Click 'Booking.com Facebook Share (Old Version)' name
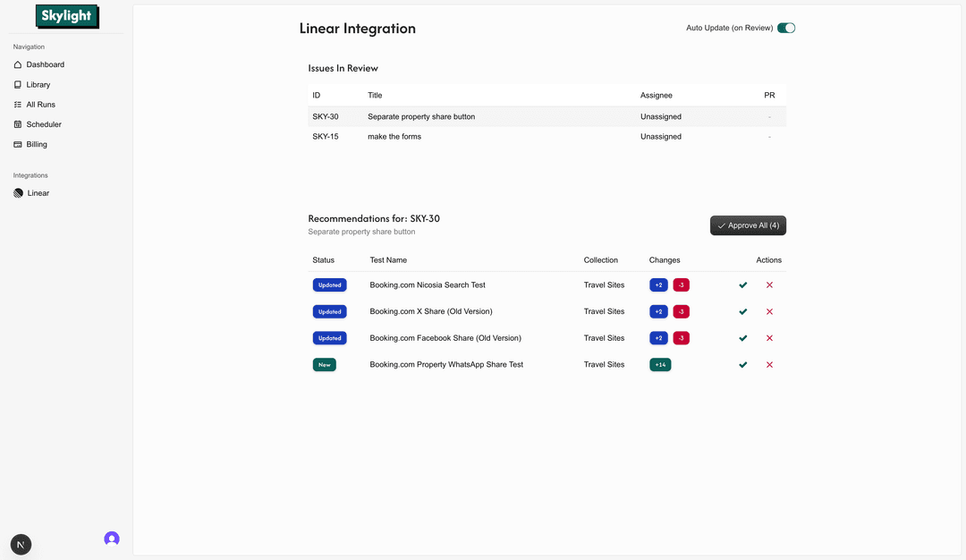966x560 pixels. click(x=445, y=338)
